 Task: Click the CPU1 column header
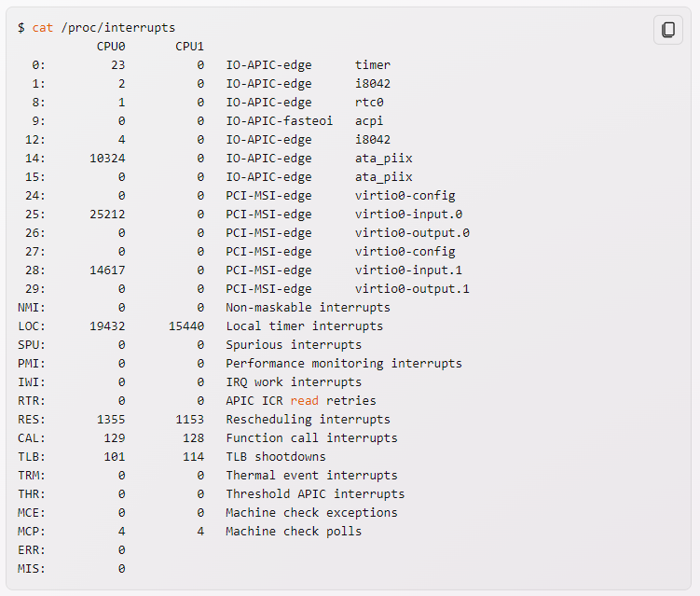189,47
